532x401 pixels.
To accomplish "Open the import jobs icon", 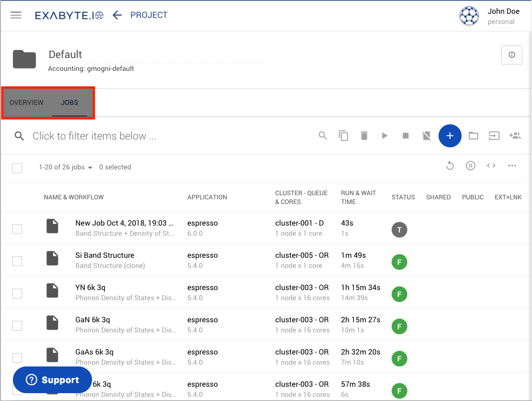I will 494,136.
